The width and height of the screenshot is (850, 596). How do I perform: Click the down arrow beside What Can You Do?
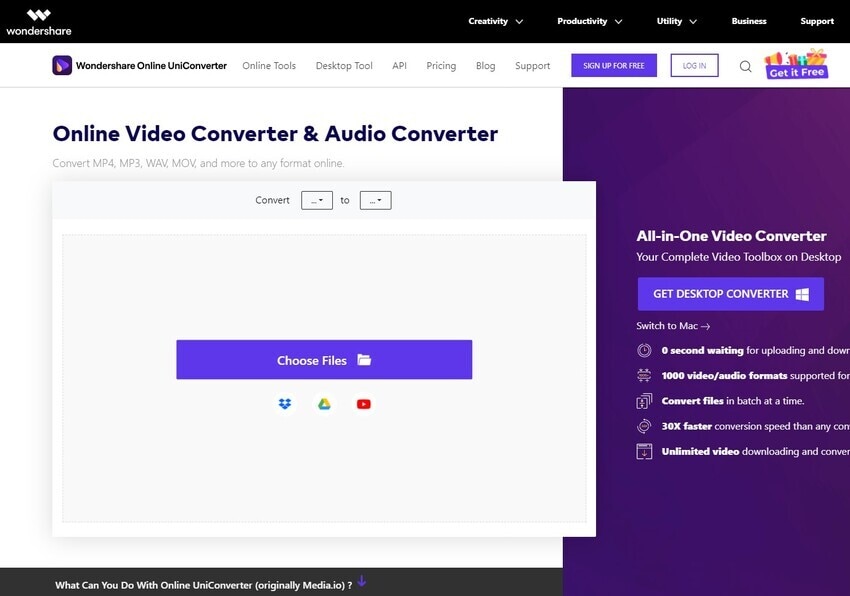pos(362,581)
